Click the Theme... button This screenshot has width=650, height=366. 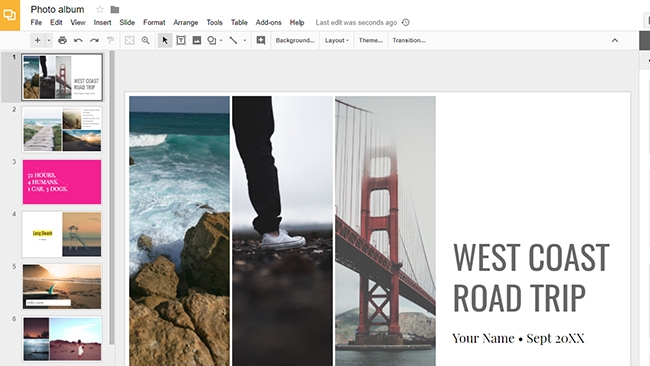coord(371,40)
